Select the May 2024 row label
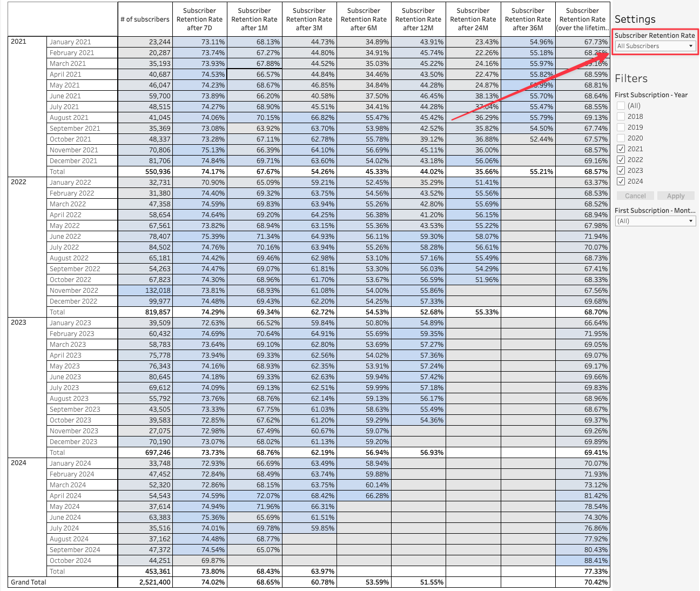The image size is (700, 591). 82,507
